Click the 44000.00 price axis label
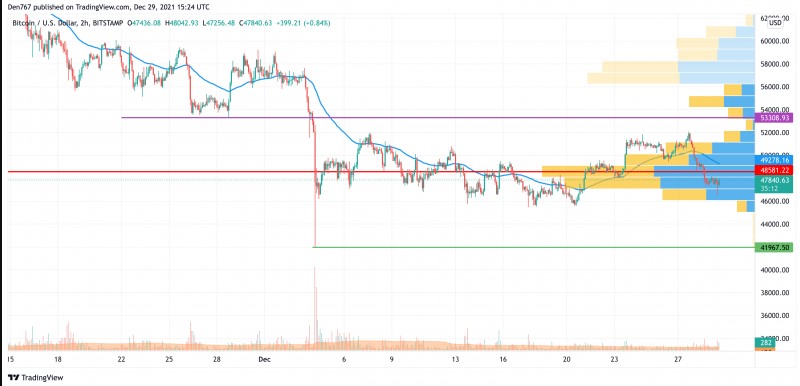 774,224
